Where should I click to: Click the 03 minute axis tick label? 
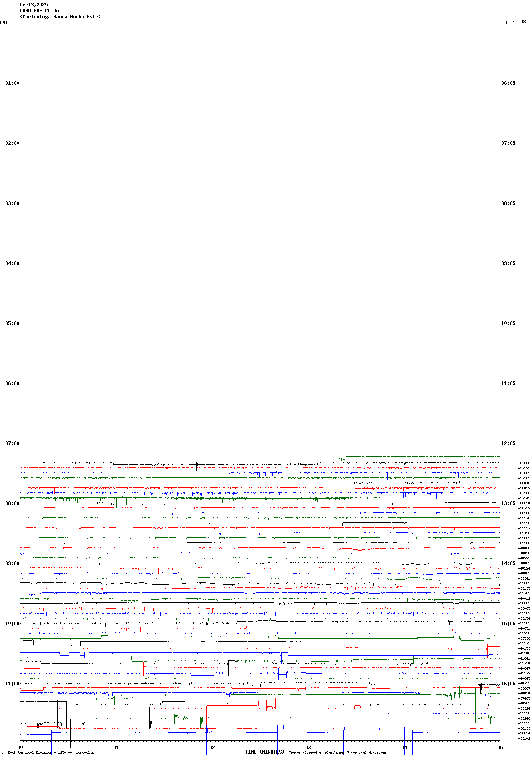(308, 747)
